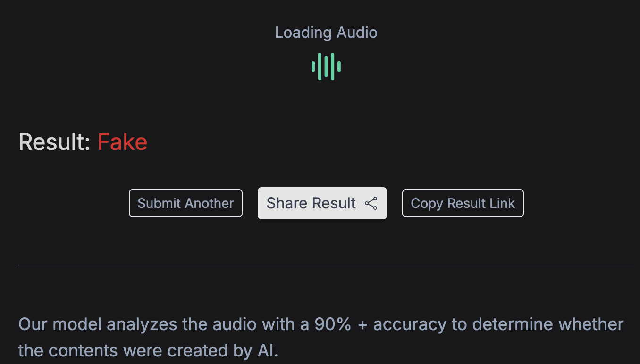Click the horizontal divider line below buttons

pyautogui.click(x=326, y=265)
